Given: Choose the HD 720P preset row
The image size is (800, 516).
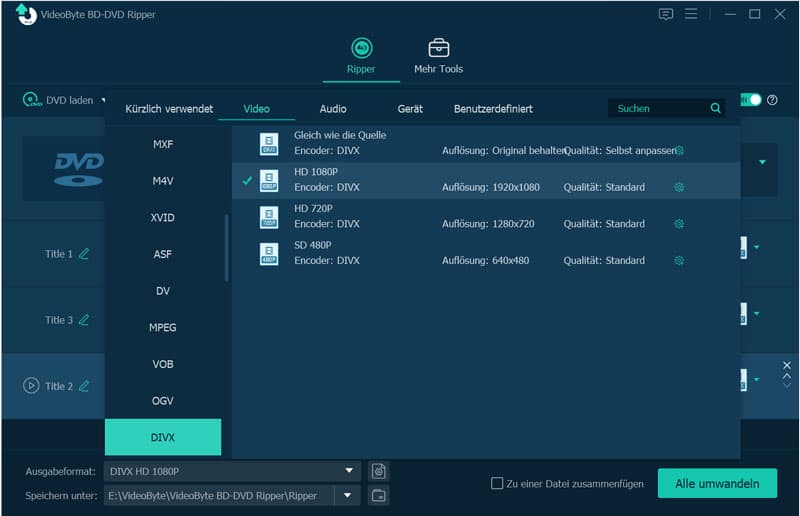Looking at the screenshot, I should pos(486,217).
